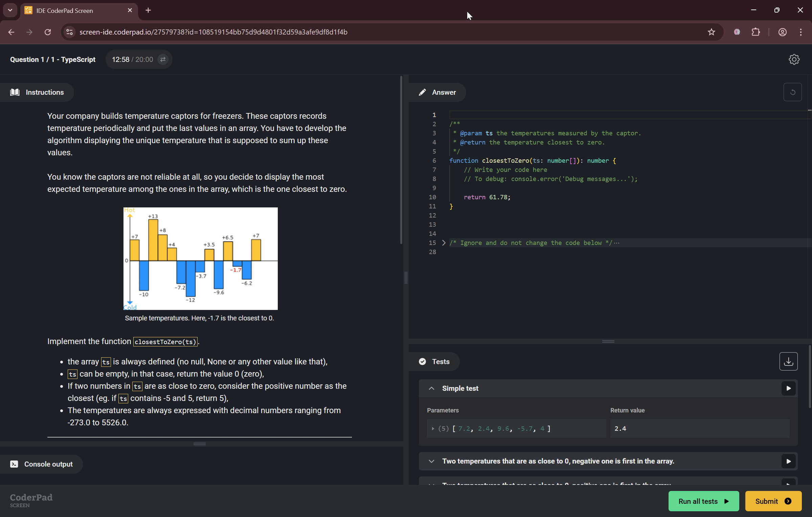Screen dimensions: 812x517
Task: Reload the CoderPad page
Action: click(48, 32)
